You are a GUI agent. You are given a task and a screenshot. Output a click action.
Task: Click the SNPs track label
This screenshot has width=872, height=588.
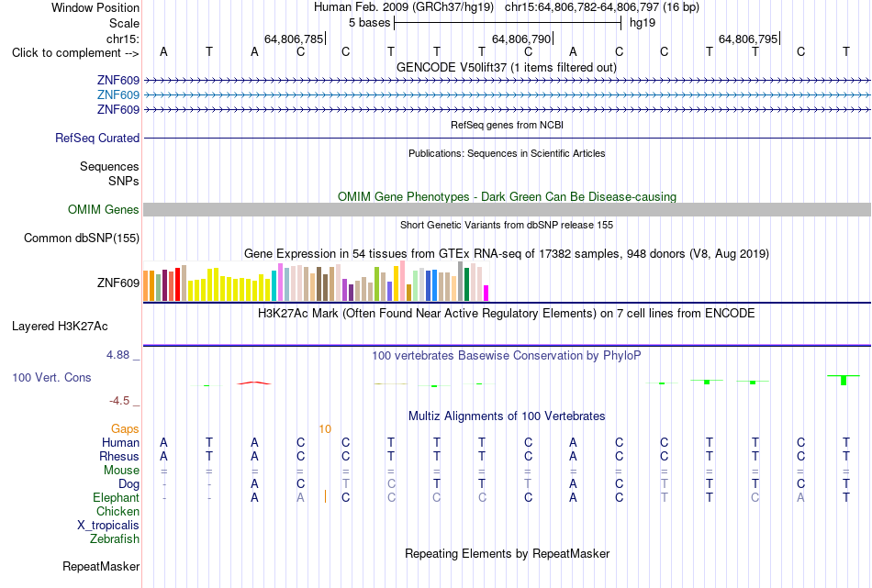124,182
